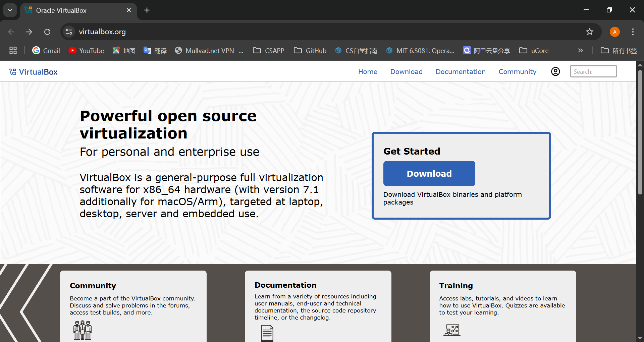Open the Documentation navigation menu item
Image resolution: width=644 pixels, height=342 pixels.
pos(460,72)
